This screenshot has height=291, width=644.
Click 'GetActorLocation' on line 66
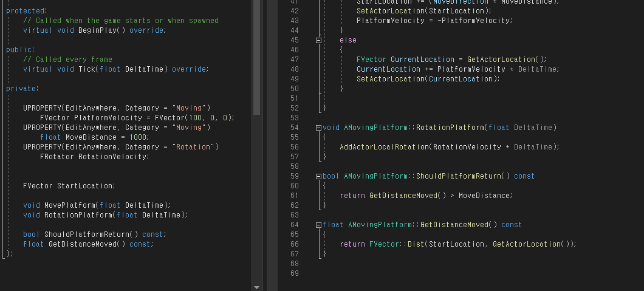(x=527, y=244)
